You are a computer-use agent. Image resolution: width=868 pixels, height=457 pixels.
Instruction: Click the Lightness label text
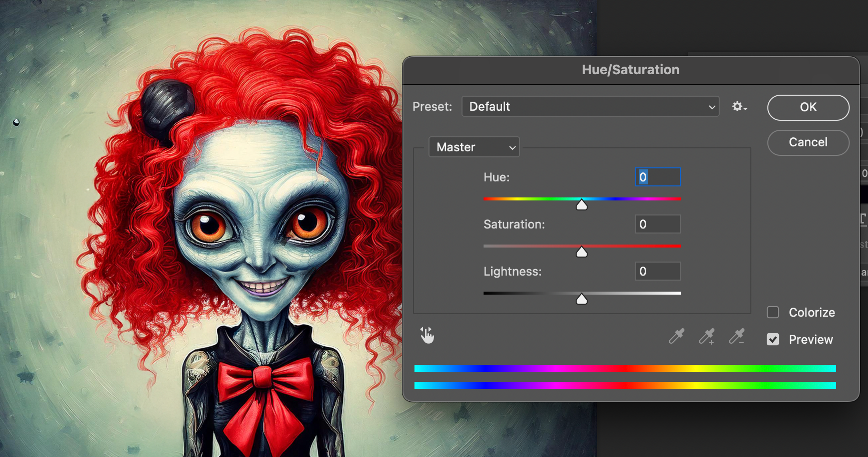pos(513,272)
